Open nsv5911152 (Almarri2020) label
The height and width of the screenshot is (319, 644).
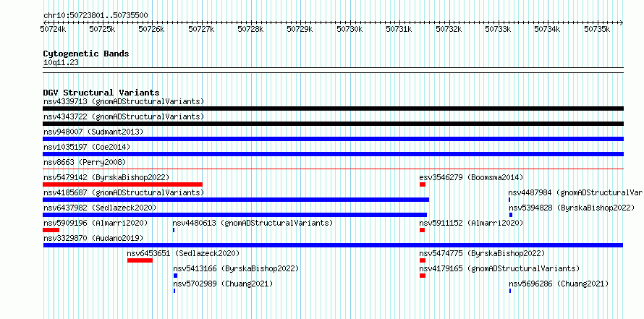pyautogui.click(x=472, y=223)
